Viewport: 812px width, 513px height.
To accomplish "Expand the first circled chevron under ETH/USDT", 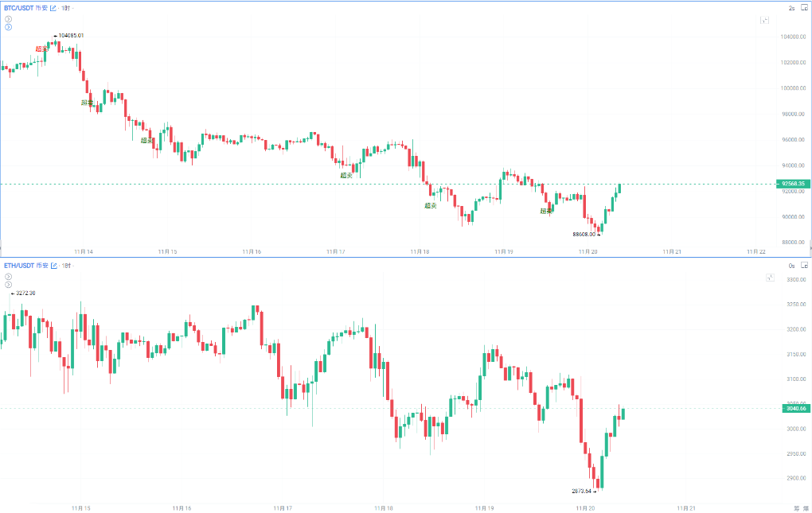I will tap(8, 275).
